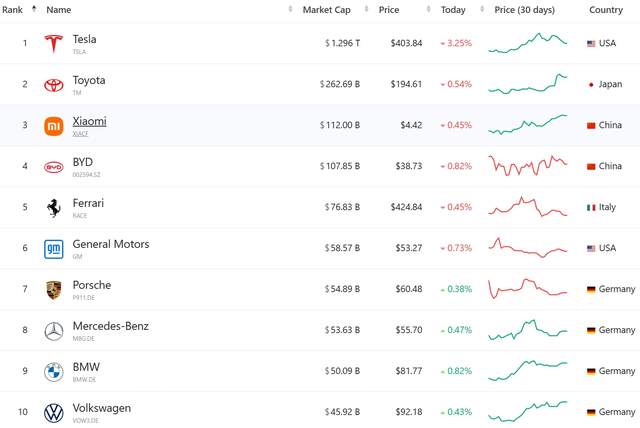Image resolution: width=640 pixels, height=428 pixels.
Task: Open the BYD company link
Action: point(83,162)
